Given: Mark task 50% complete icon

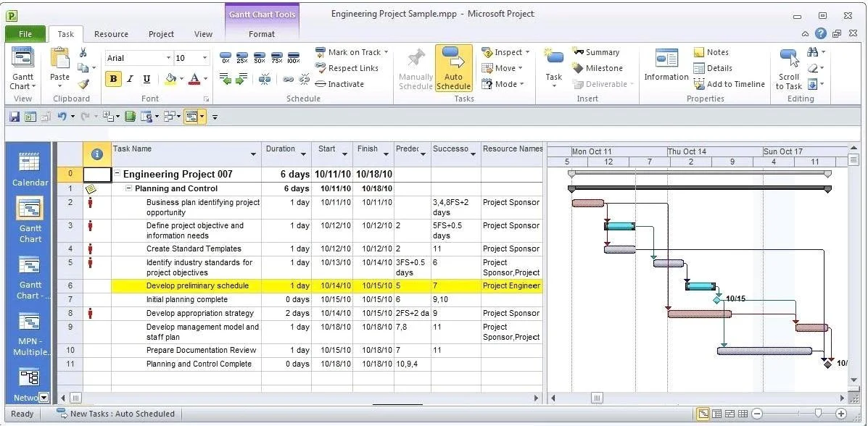Looking at the screenshot, I should pyautogui.click(x=260, y=58).
